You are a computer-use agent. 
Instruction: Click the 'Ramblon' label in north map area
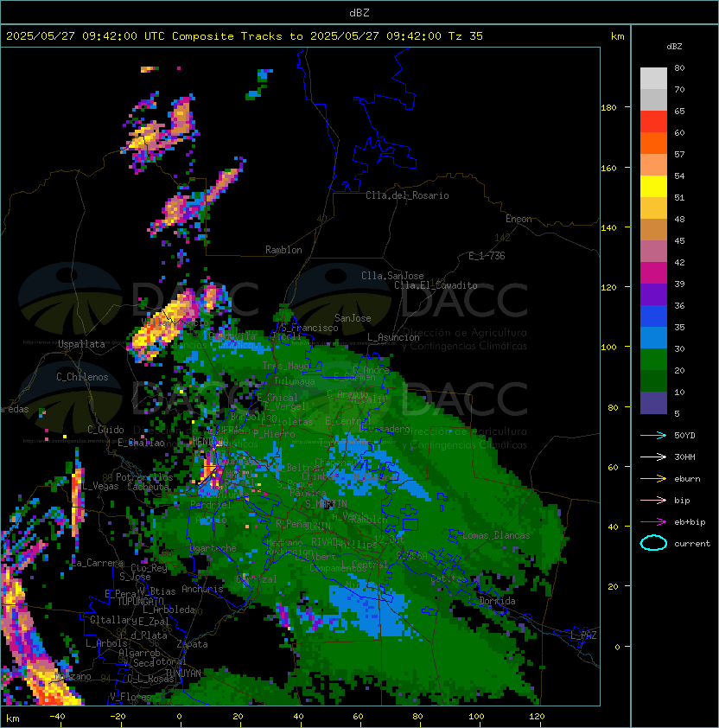tap(283, 250)
